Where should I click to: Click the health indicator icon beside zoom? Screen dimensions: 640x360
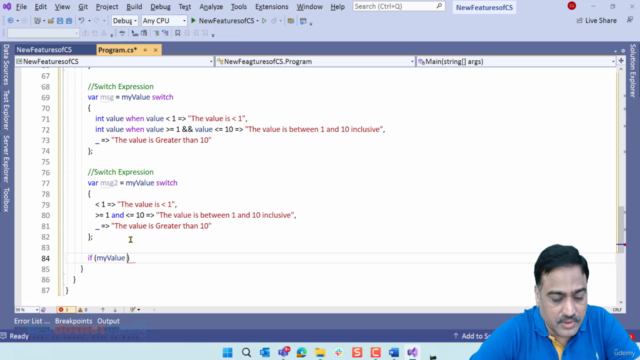pos(43,309)
